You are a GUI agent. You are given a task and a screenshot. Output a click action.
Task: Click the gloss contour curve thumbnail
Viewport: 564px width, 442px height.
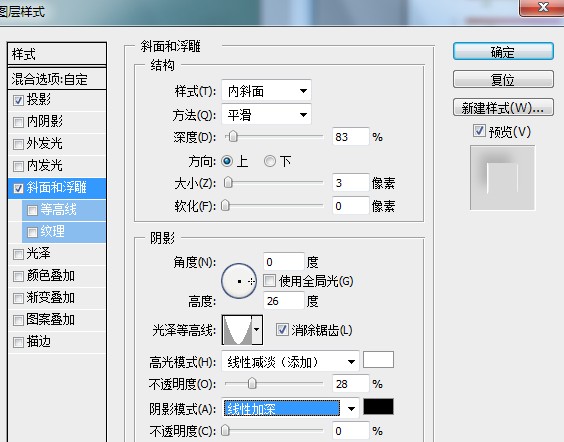(237, 330)
